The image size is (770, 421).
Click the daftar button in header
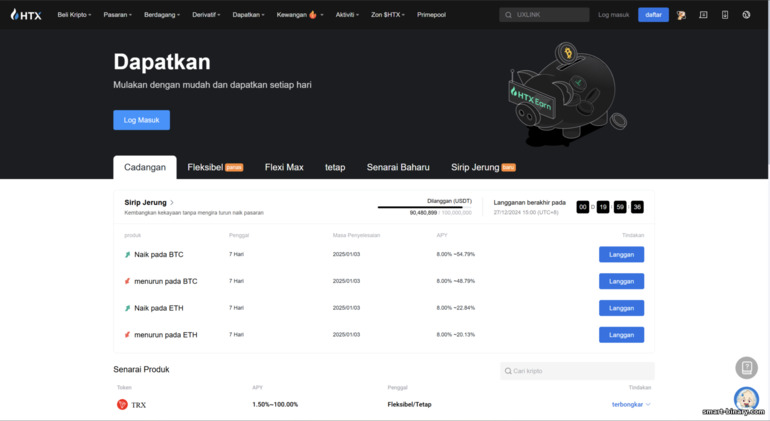tap(653, 15)
